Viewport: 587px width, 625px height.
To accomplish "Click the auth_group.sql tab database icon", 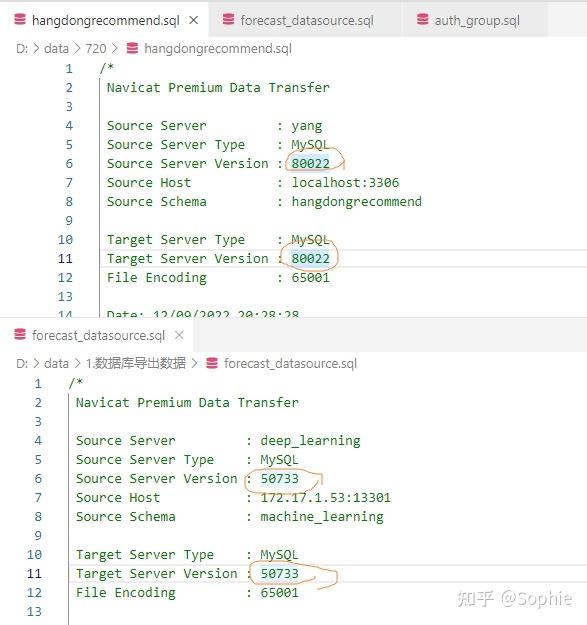I will pos(422,19).
